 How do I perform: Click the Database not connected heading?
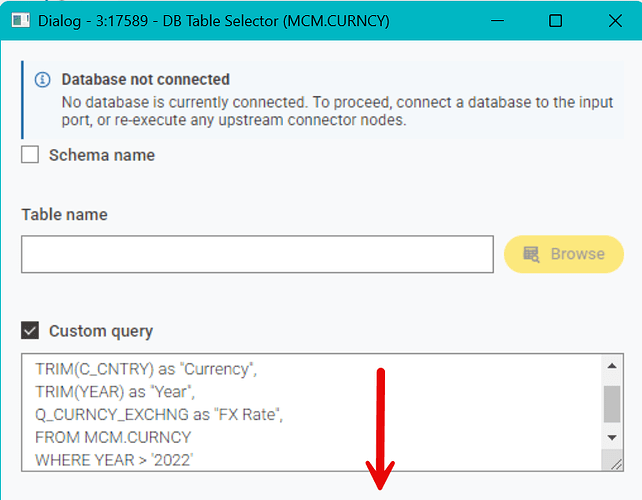point(146,80)
